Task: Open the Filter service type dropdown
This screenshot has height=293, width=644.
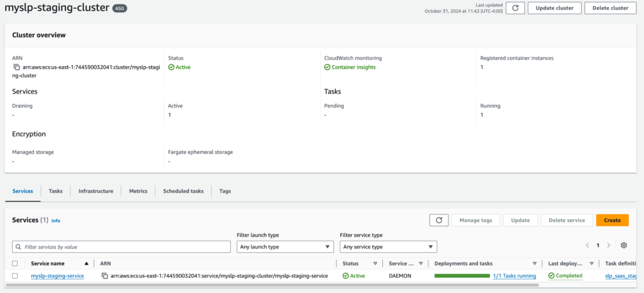Action: (x=389, y=246)
